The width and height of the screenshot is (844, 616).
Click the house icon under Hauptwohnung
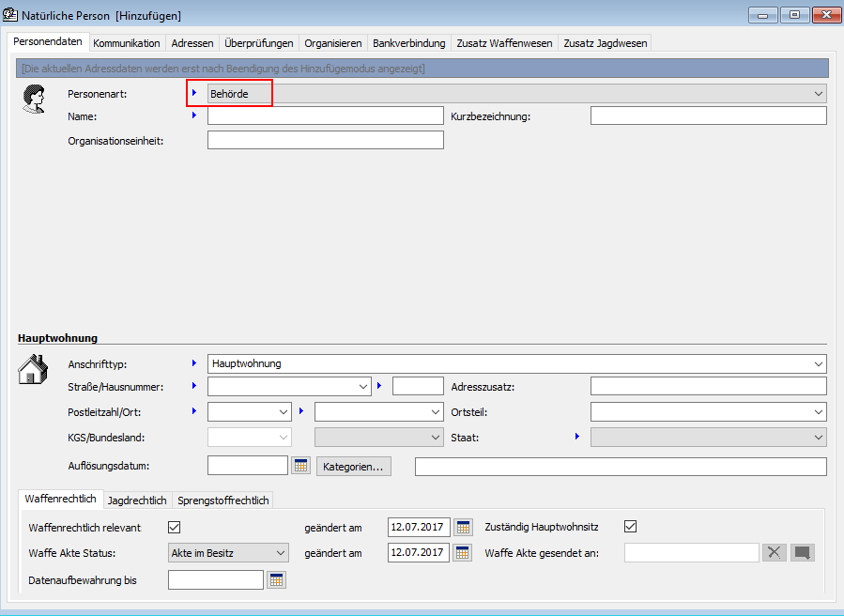click(33, 370)
